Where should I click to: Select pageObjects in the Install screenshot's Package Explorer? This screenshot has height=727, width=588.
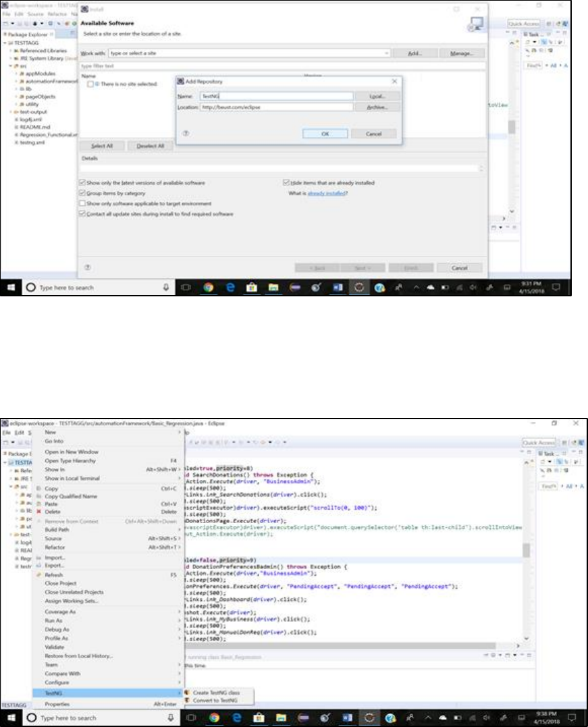(41, 97)
